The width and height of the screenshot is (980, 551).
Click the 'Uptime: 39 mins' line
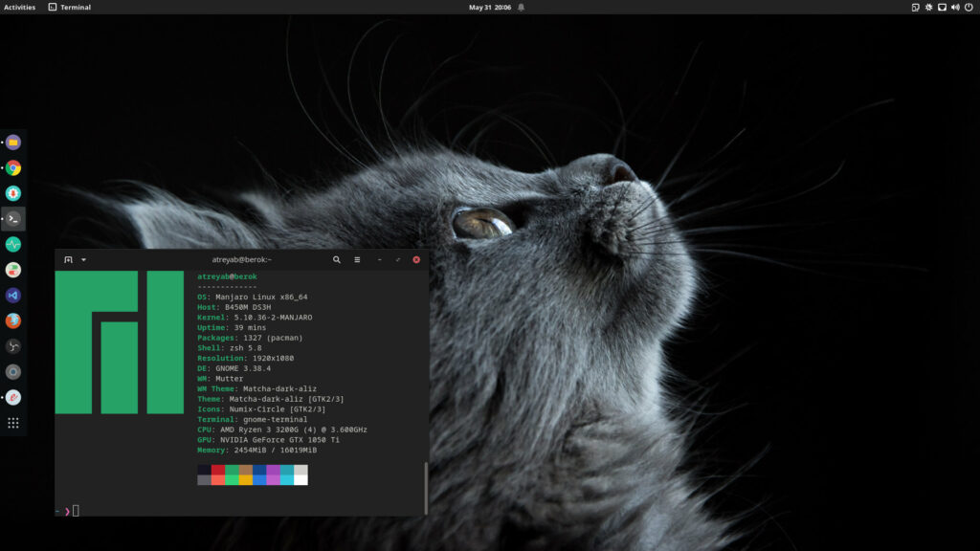pos(232,328)
